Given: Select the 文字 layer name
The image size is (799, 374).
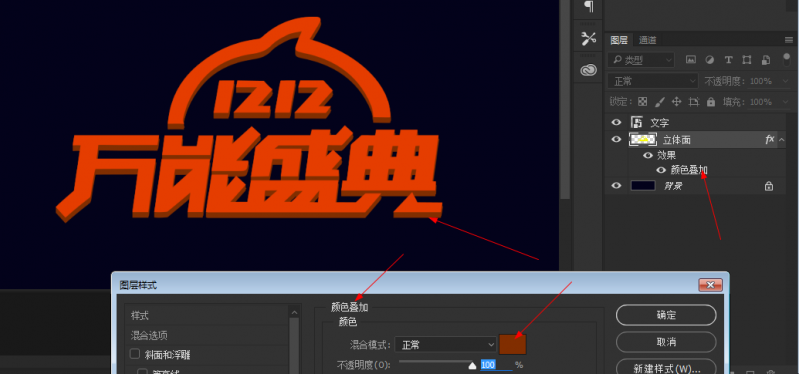Looking at the screenshot, I should pyautogui.click(x=660, y=123).
